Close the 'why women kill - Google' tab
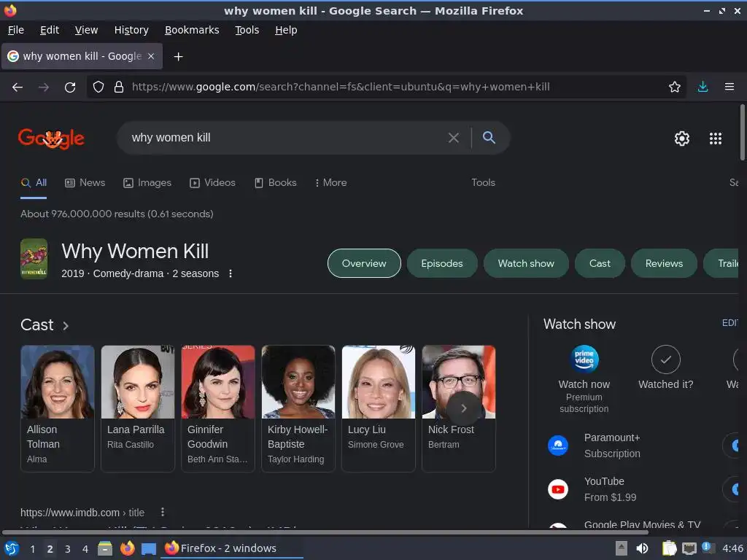This screenshot has width=747, height=560. pos(151,56)
